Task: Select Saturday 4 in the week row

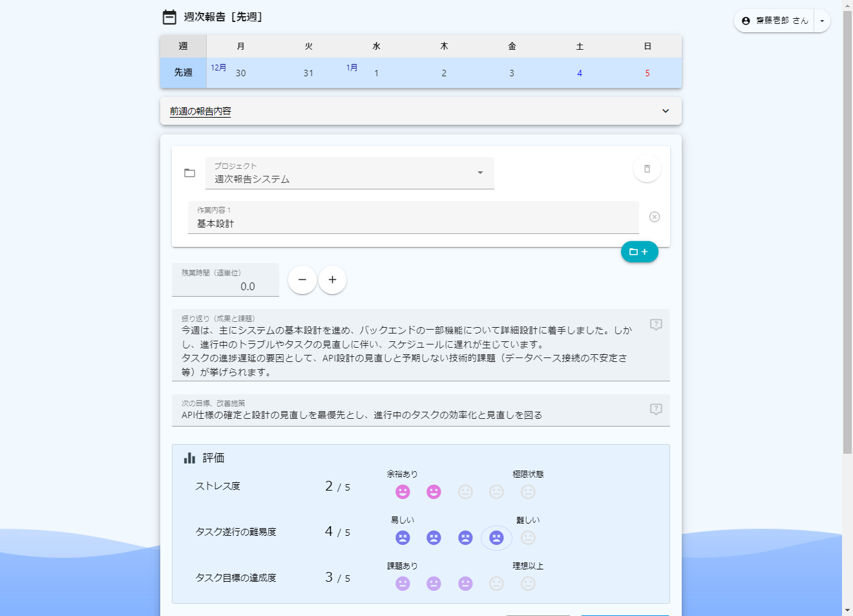Action: point(580,73)
